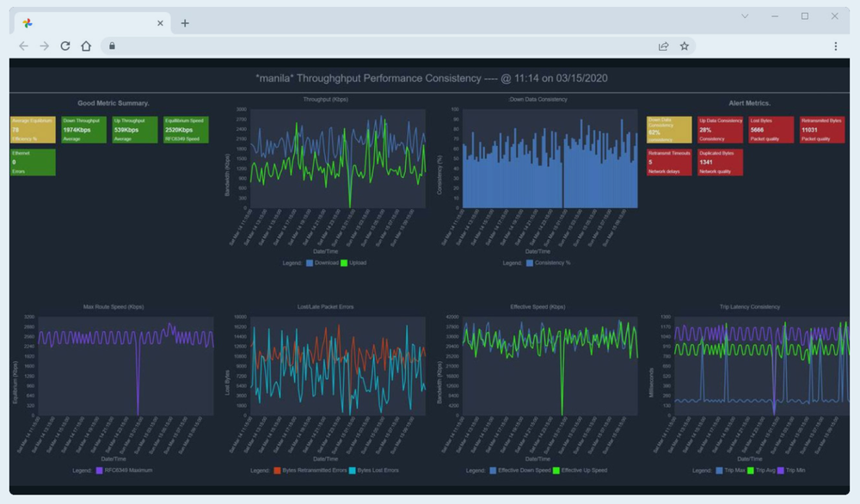860x504 pixels.
Task: Select the pinwheel-icon browser tab
Action: pos(90,23)
